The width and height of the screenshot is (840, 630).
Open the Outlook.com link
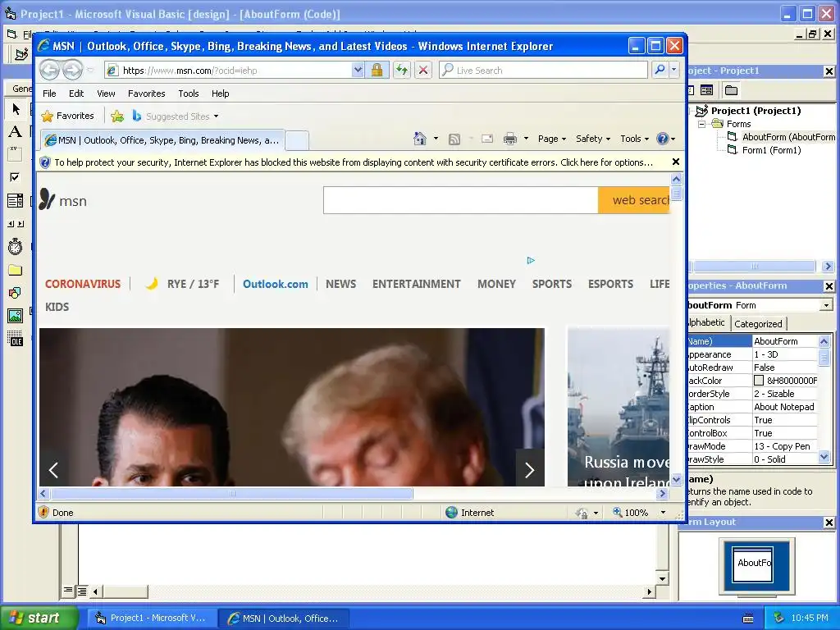[276, 284]
